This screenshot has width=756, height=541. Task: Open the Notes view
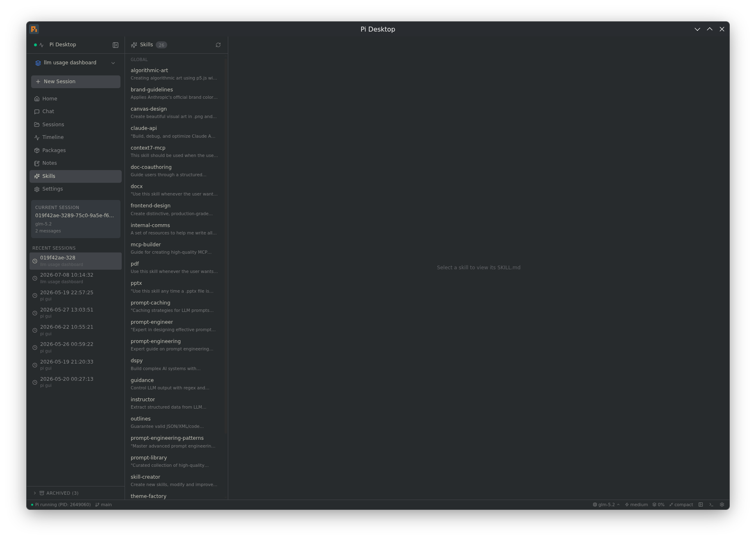(75, 163)
